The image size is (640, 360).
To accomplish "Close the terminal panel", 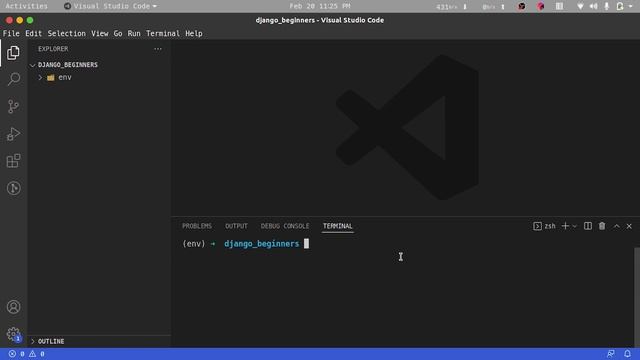I will pyautogui.click(x=629, y=227).
